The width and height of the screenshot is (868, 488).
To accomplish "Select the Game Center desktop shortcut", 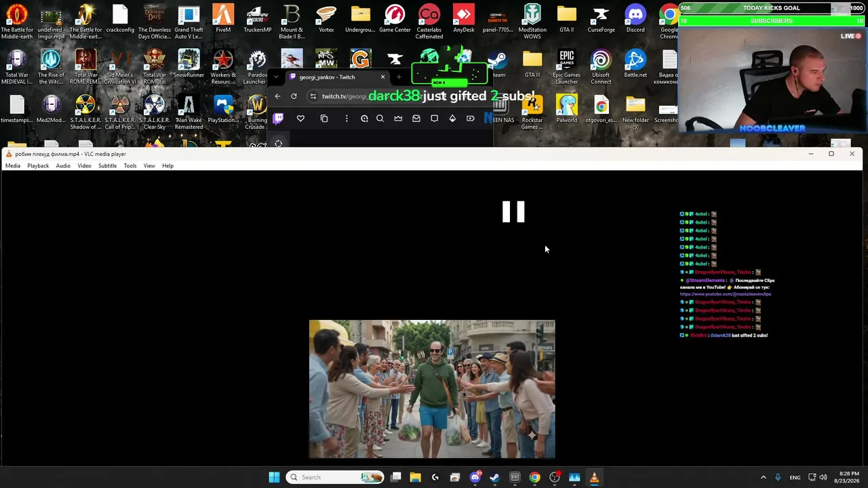I will click(395, 19).
